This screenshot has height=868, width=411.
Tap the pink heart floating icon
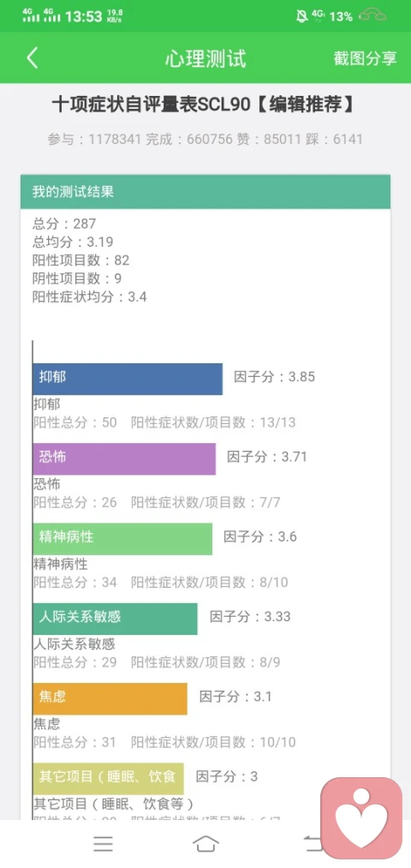coord(362,818)
